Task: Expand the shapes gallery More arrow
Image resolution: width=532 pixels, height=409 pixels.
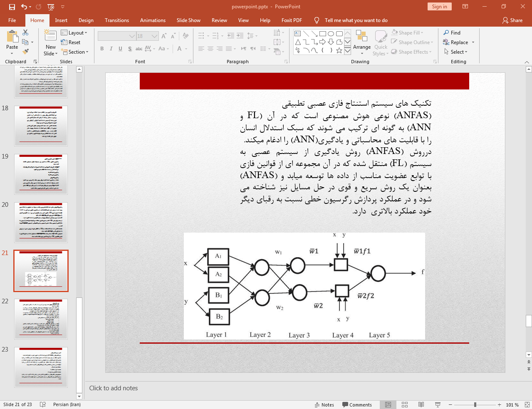Action: coord(347,50)
